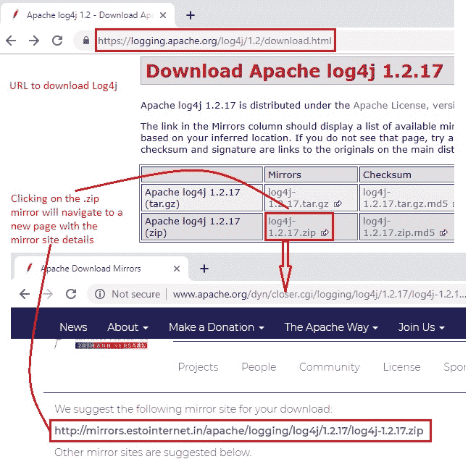
Task: Expand the Join Us dropdown
Action: (422, 327)
